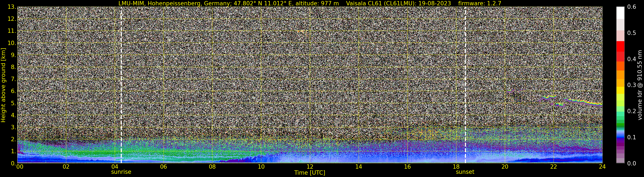This screenshot has width=644, height=177.
Task: Click the white dashed sunset marker line
Action: (465, 85)
